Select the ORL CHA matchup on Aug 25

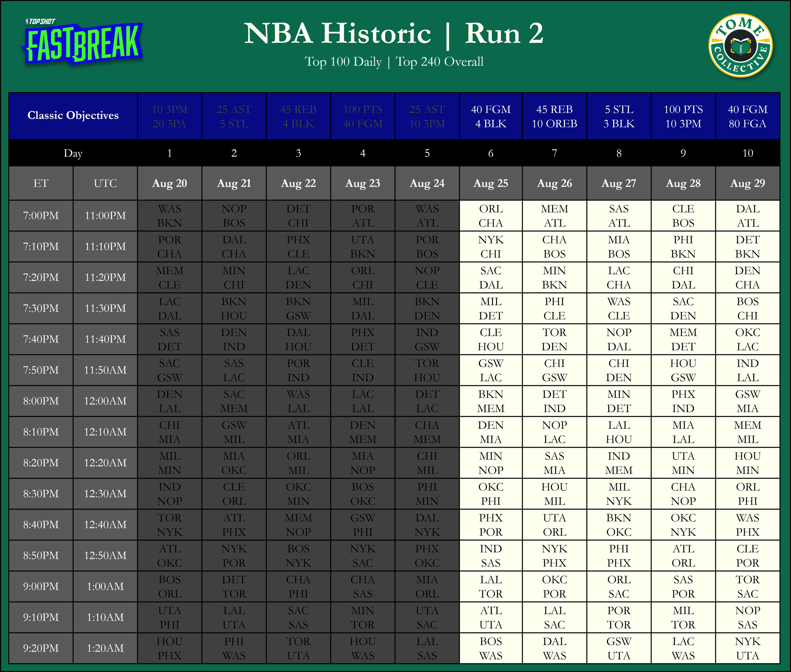click(x=490, y=216)
